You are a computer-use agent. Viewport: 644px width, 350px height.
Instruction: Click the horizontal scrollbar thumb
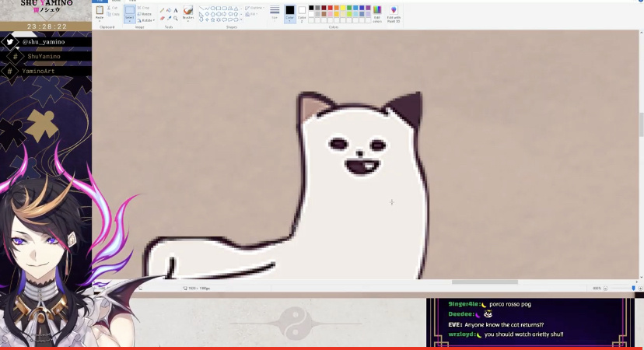(485, 282)
